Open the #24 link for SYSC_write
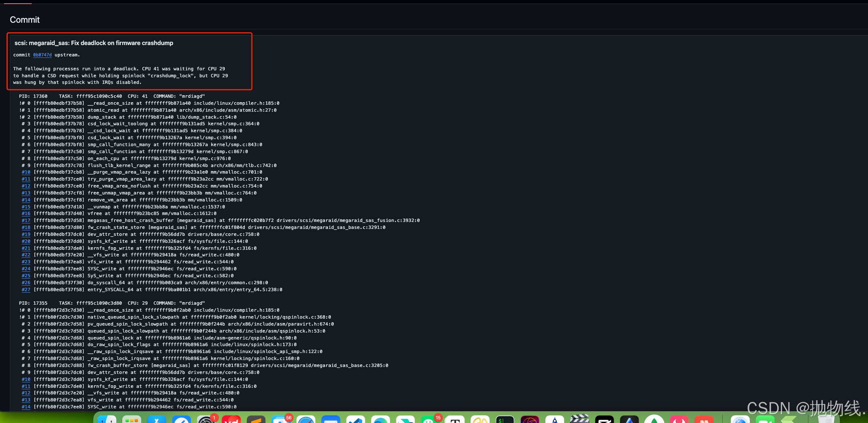 [x=26, y=269]
